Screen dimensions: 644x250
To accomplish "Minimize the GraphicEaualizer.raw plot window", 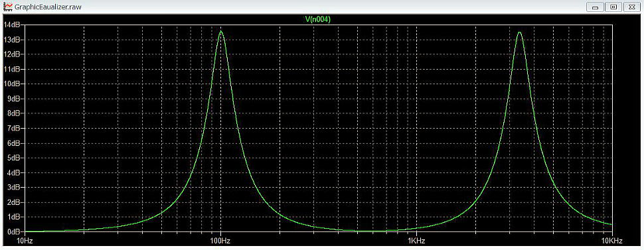I will (x=594, y=7).
